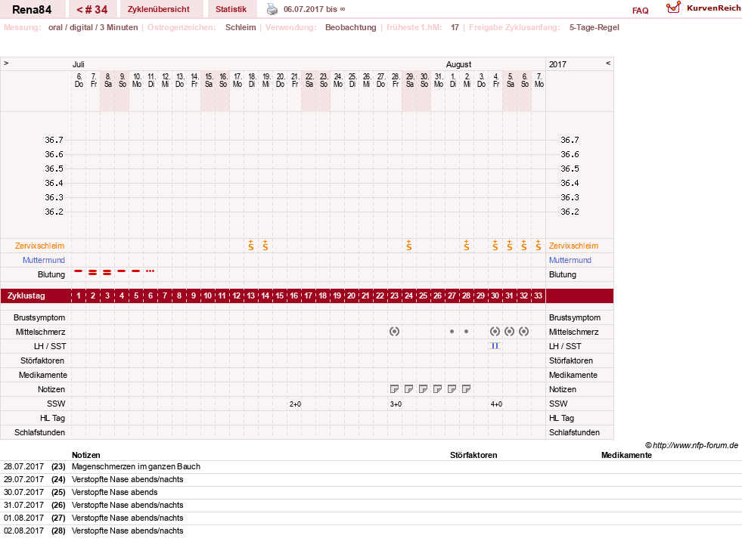Open the KurvenReich logo icon
Viewport: 742px width, 560px height.
click(x=673, y=8)
